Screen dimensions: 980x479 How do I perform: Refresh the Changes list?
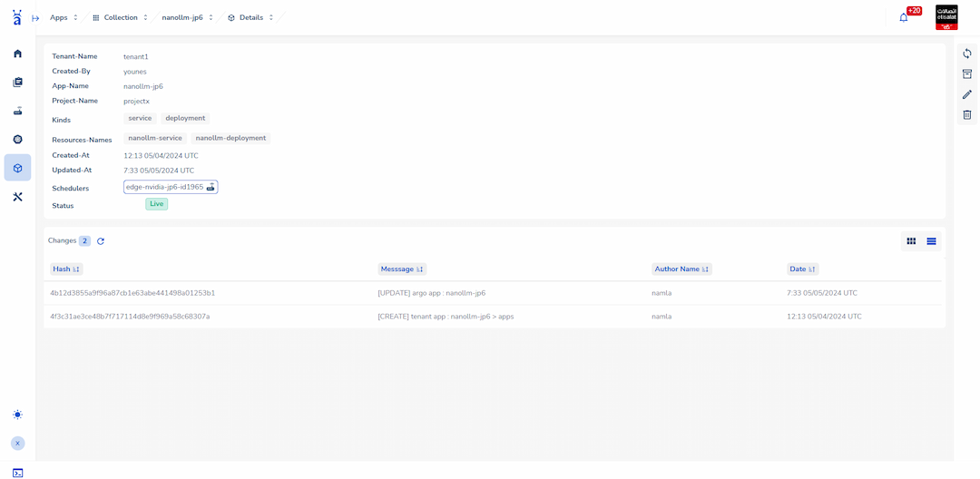(x=101, y=241)
